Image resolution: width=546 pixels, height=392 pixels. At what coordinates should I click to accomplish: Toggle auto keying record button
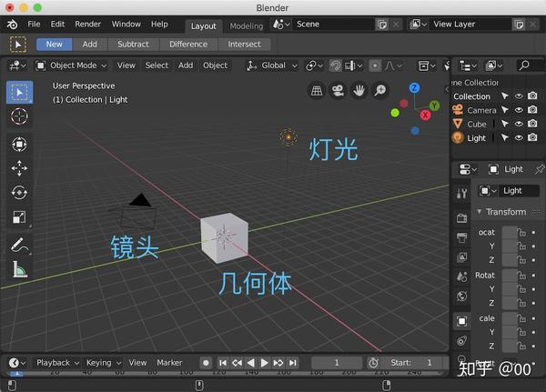tap(206, 363)
